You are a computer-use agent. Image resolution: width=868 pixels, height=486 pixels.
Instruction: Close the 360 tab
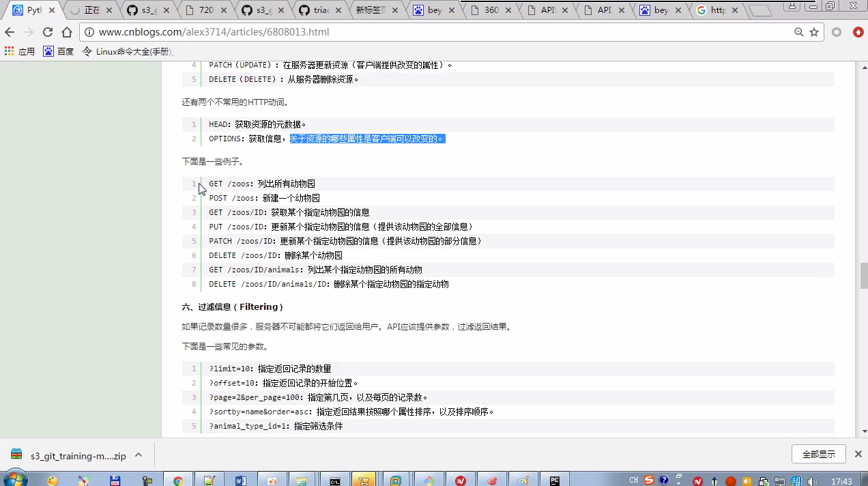pyautogui.click(x=510, y=10)
